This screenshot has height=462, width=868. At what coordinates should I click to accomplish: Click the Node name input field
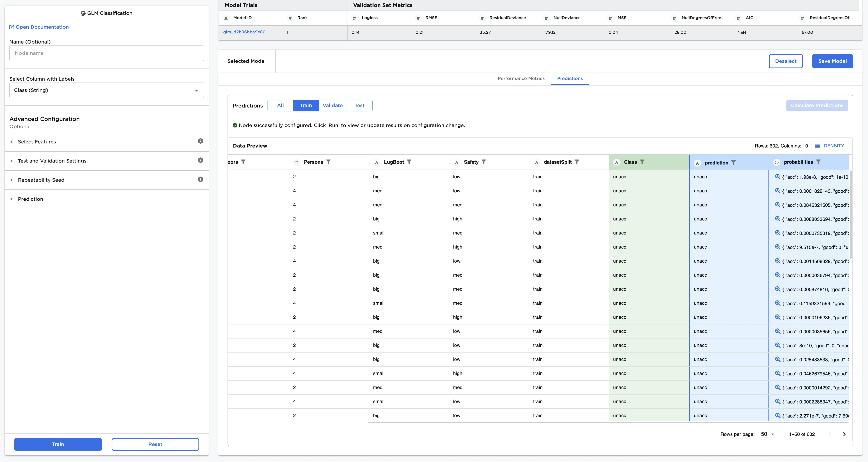[107, 53]
